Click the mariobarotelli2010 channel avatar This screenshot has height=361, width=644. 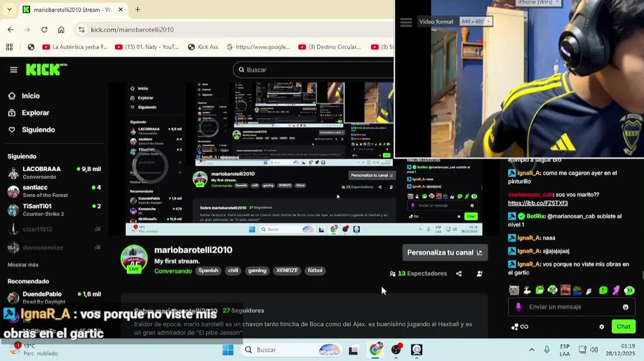pyautogui.click(x=134, y=258)
